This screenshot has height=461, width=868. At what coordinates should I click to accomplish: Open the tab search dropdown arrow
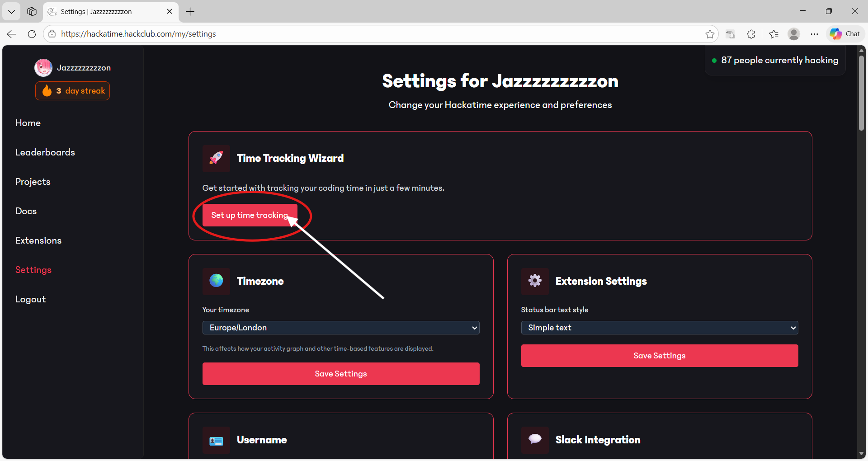(11, 12)
